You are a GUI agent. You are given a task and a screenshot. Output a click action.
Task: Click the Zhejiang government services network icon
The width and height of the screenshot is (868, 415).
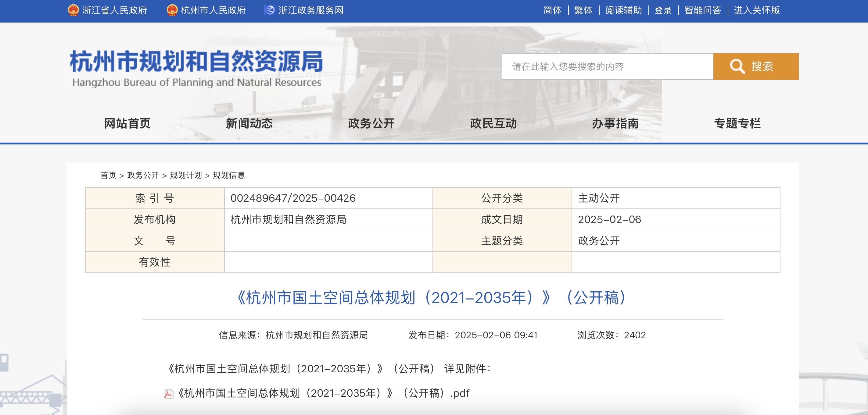(270, 10)
